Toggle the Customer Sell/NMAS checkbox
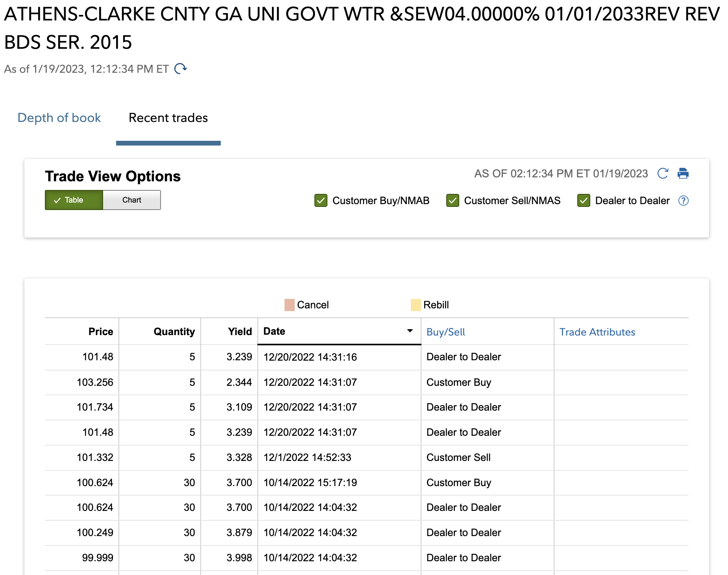 (453, 201)
